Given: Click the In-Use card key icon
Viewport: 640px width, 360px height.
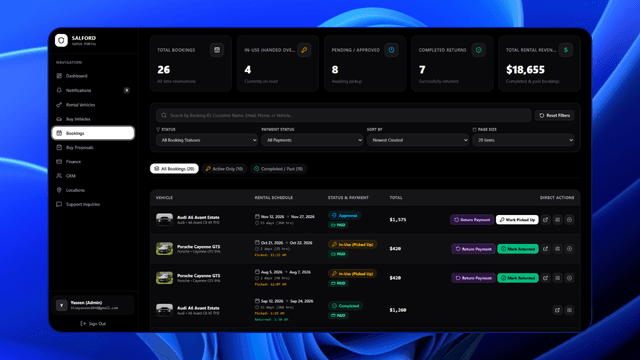Looking at the screenshot, I should pos(304,50).
